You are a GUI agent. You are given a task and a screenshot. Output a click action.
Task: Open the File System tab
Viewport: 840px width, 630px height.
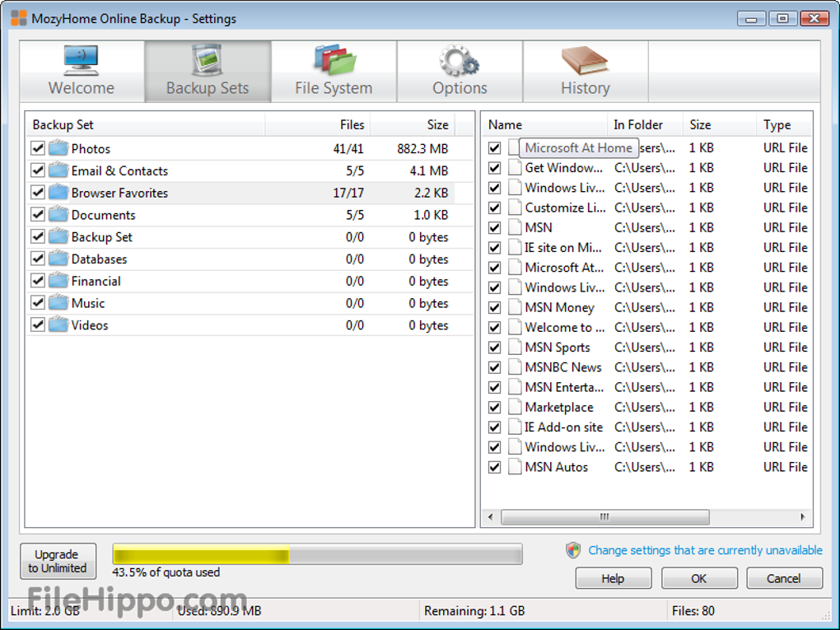(334, 72)
